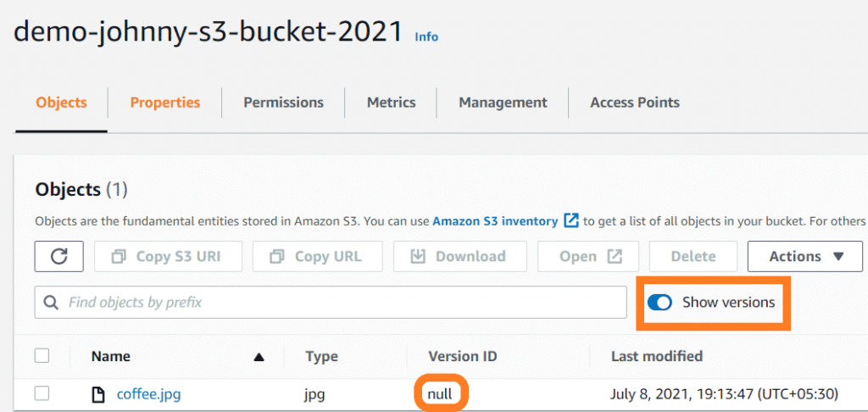868x412 pixels.
Task: Sort by Name using the arrow
Action: [x=259, y=357]
